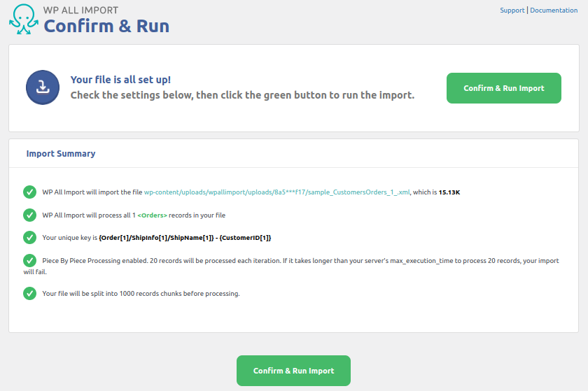
Task: Click the green checkmark beside import file line
Action: 29,192
